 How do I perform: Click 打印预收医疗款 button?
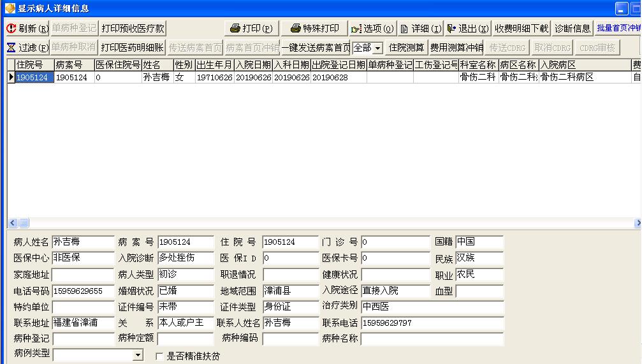click(x=133, y=28)
